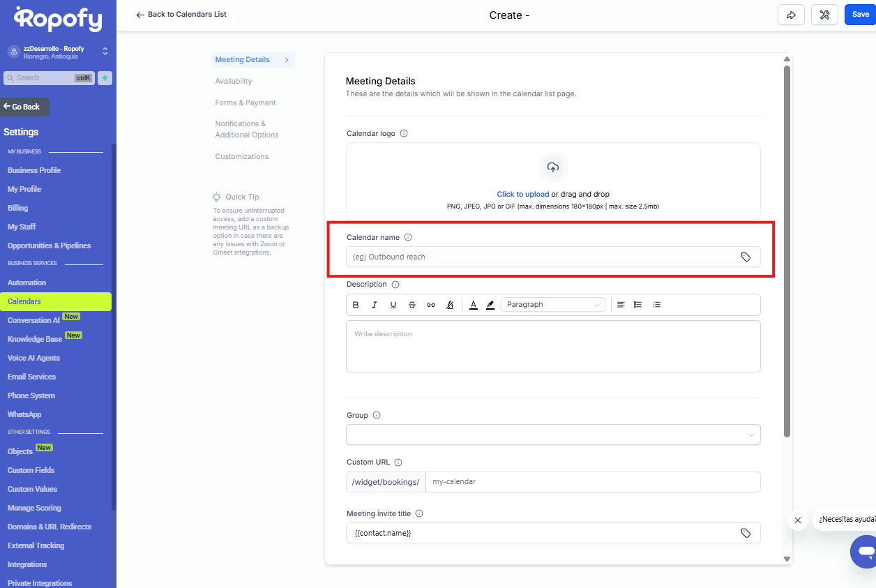
Task: Click the clear formatting icon
Action: tap(450, 305)
